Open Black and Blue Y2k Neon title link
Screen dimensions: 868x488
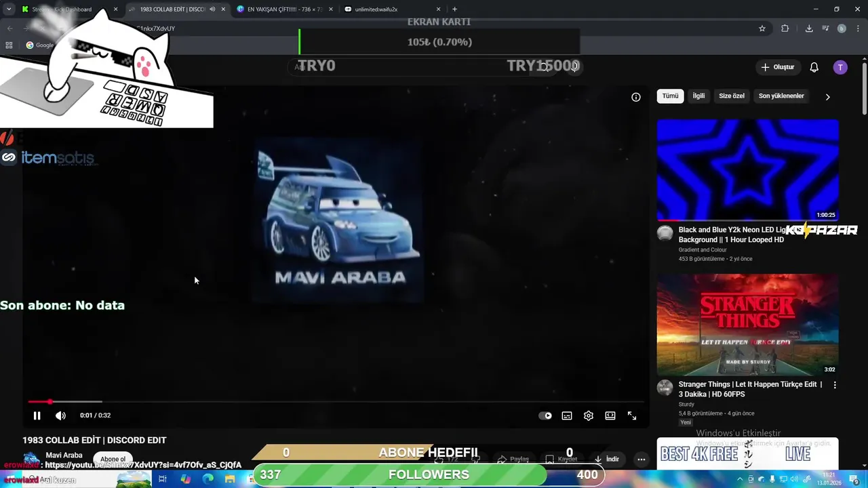739,235
